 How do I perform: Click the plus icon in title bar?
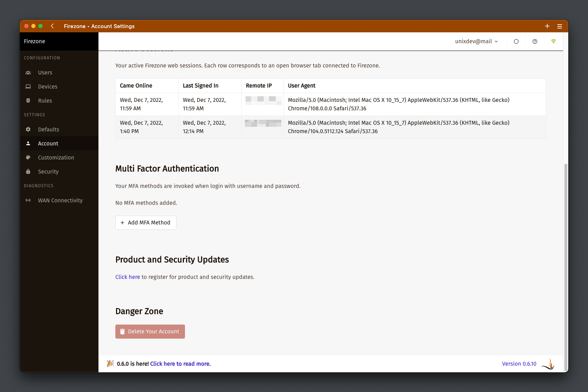[547, 26]
